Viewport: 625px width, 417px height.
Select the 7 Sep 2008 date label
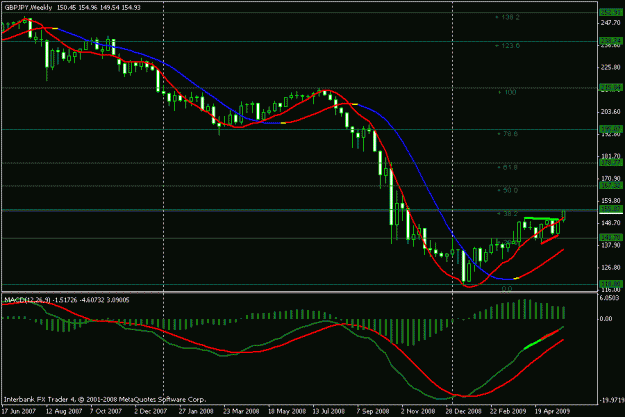coord(373,411)
